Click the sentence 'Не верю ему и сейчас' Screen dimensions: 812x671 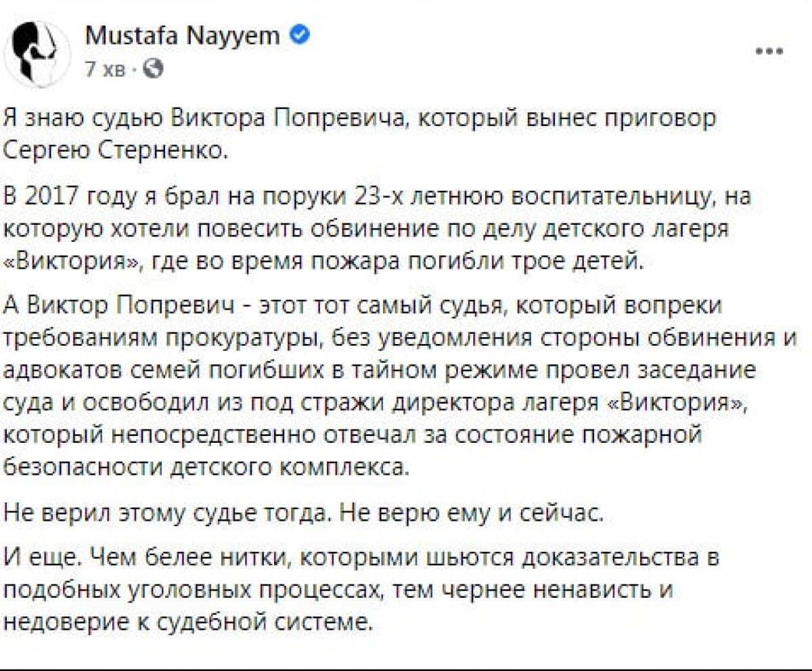click(x=470, y=515)
